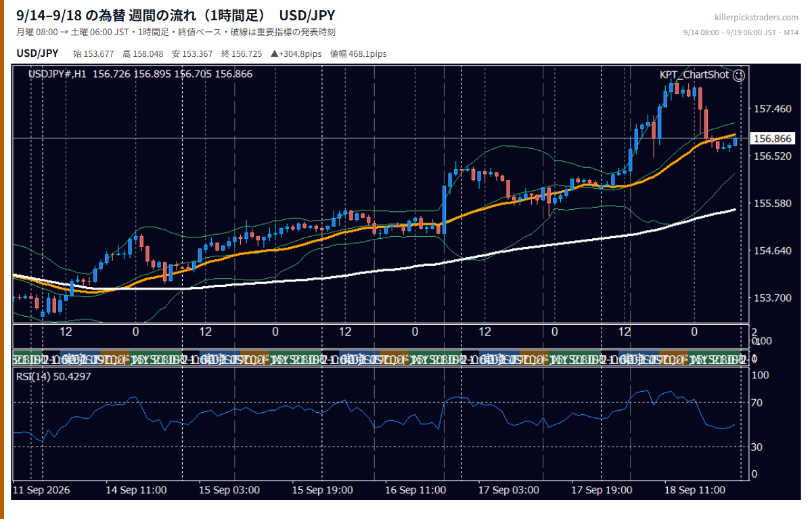
Task: Click the 156.520 price axis label
Action: (772, 156)
